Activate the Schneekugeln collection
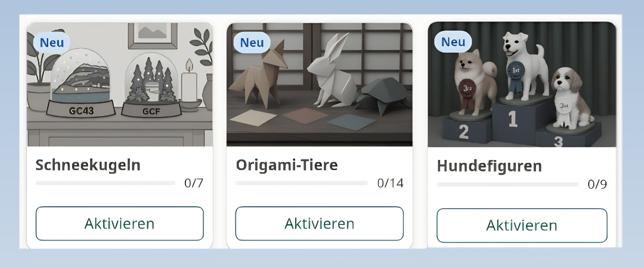This screenshot has height=267, width=644. click(x=120, y=223)
